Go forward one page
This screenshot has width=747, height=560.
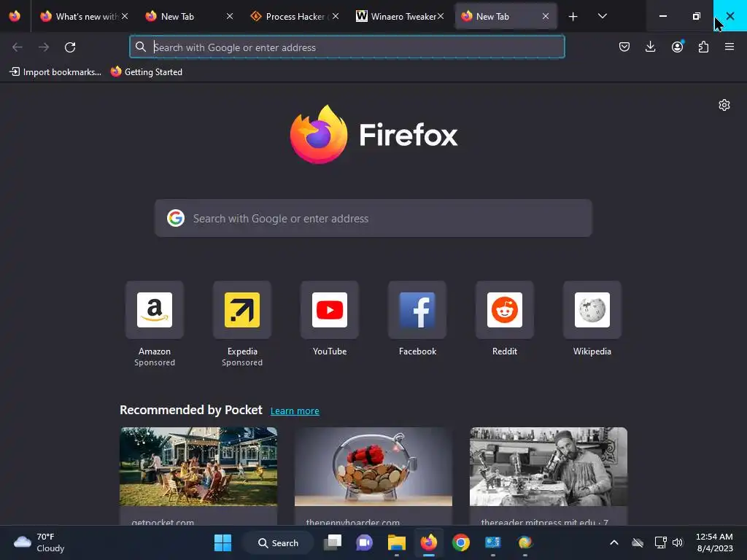coord(44,47)
